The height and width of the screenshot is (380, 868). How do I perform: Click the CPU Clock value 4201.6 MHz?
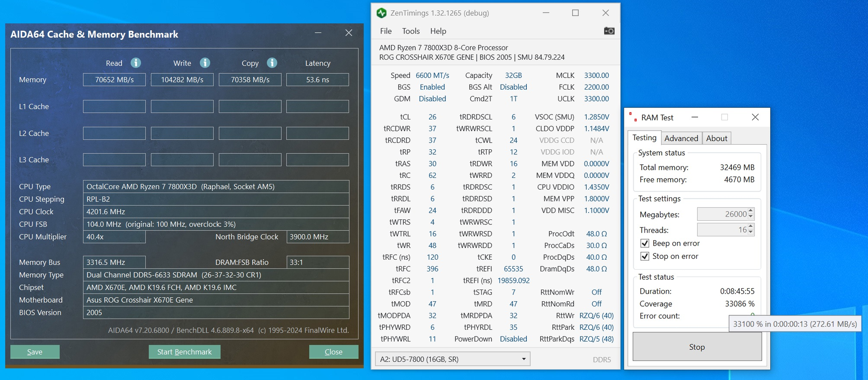coord(216,212)
